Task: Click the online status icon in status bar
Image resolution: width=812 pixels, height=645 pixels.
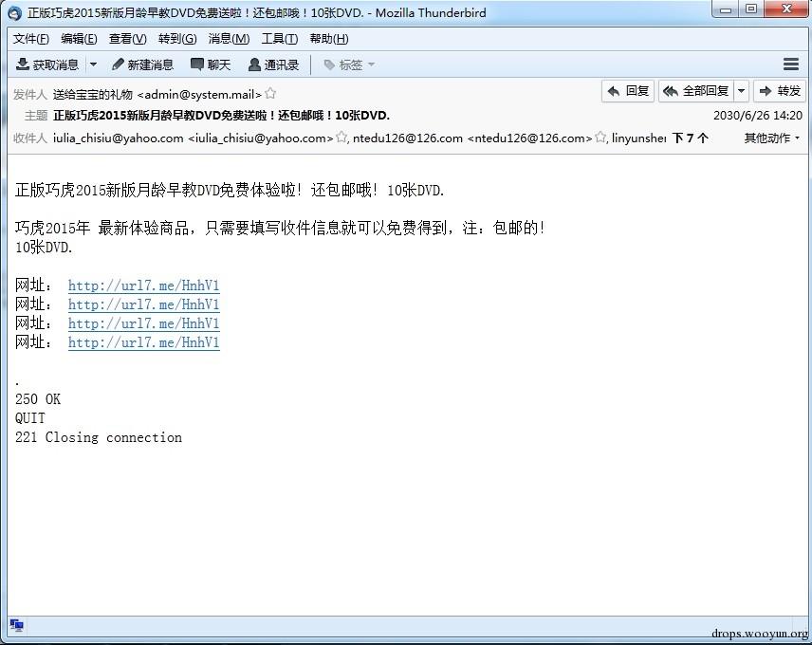Action: 16,625
